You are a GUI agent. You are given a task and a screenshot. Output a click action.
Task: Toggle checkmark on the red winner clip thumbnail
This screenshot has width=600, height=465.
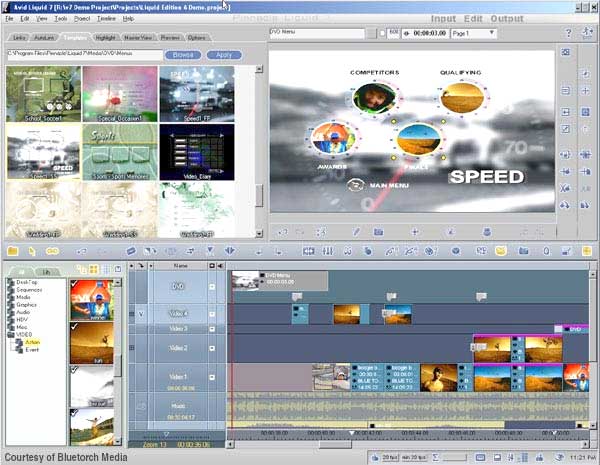click(75, 284)
